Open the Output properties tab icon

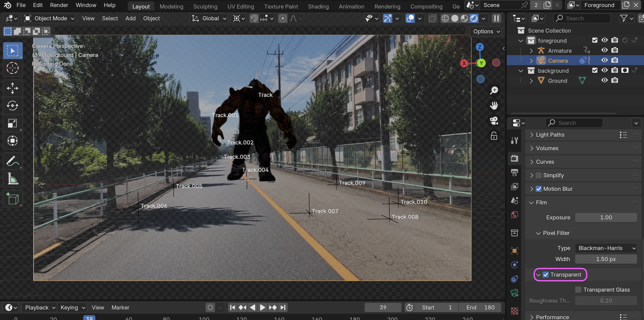click(515, 172)
